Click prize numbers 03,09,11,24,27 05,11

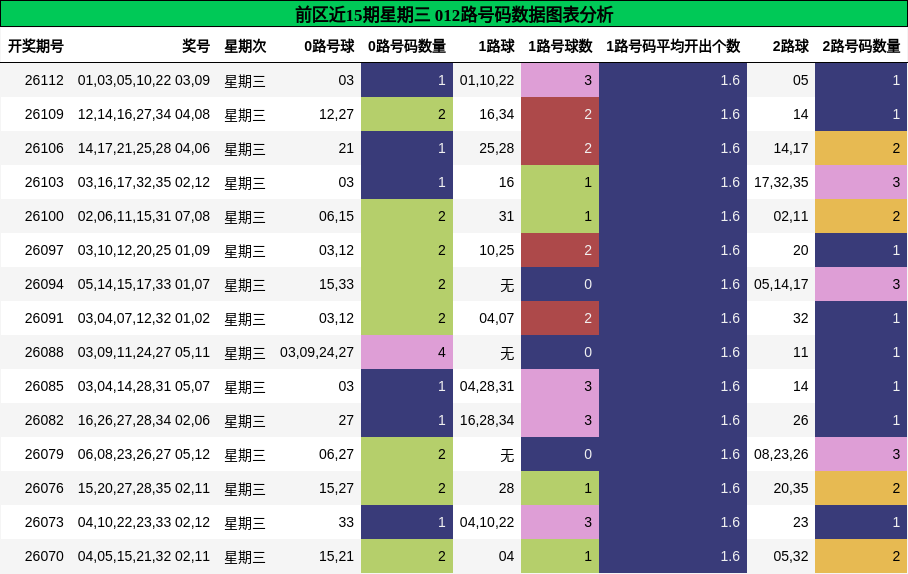pos(144,352)
